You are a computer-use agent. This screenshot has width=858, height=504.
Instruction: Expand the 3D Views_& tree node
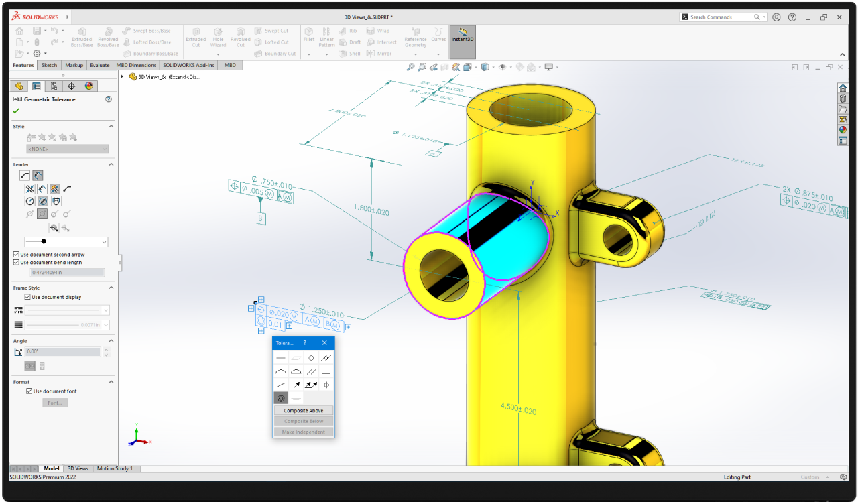123,76
